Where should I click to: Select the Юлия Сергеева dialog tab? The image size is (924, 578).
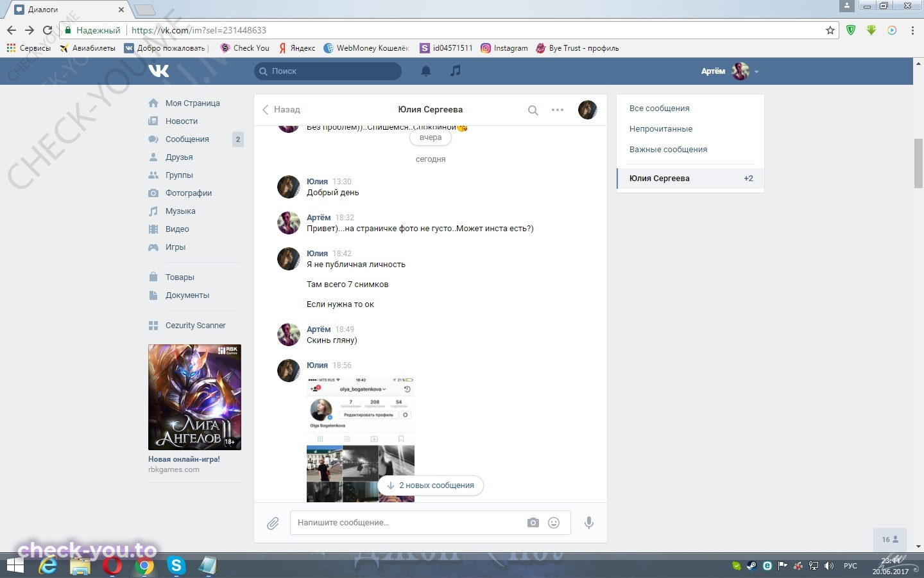690,179
